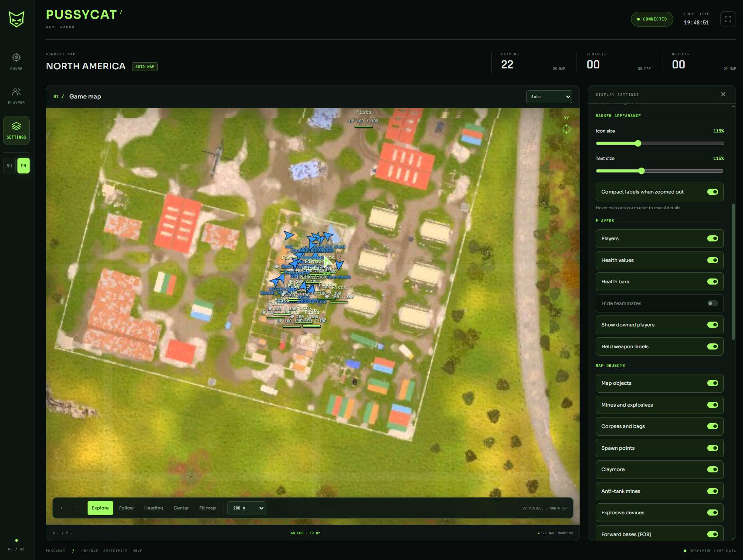Toggle Compact labels when zoomed out

[x=712, y=192]
